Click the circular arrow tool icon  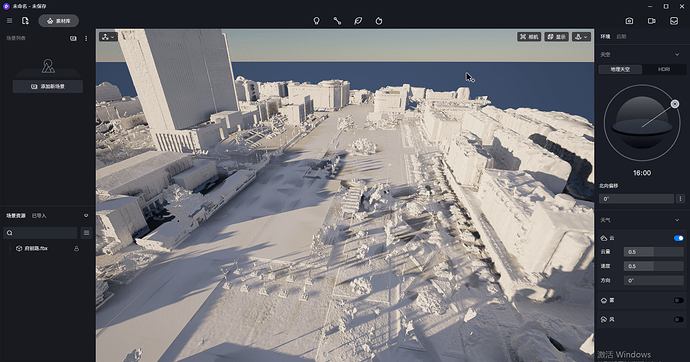[378, 21]
